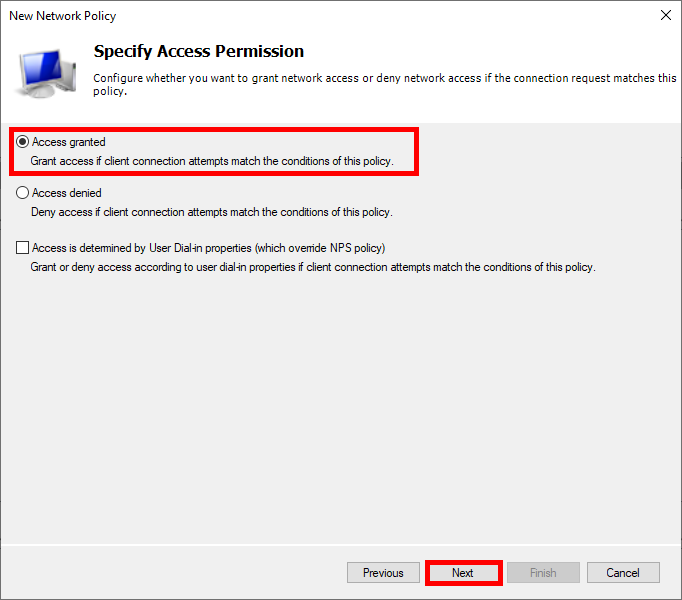
Task: Click the "Access granted" label text
Action: coord(69,142)
